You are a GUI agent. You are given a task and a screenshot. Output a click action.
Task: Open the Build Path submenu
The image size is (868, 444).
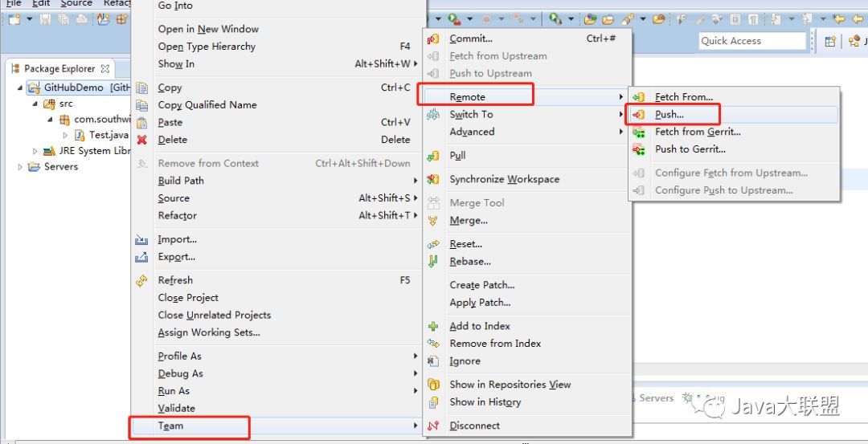[276, 181]
